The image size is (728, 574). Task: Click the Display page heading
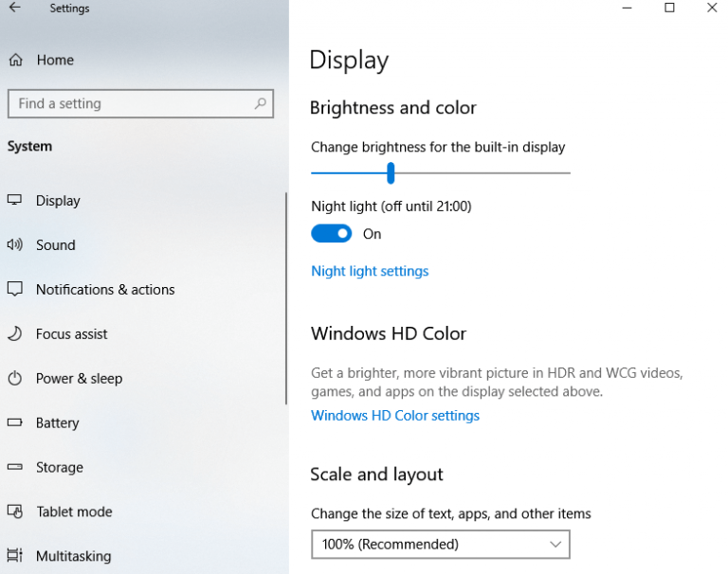(349, 61)
